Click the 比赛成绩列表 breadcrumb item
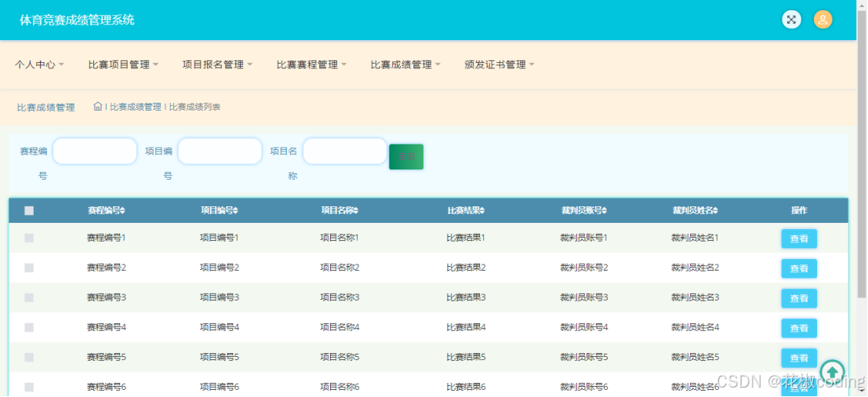 [195, 107]
